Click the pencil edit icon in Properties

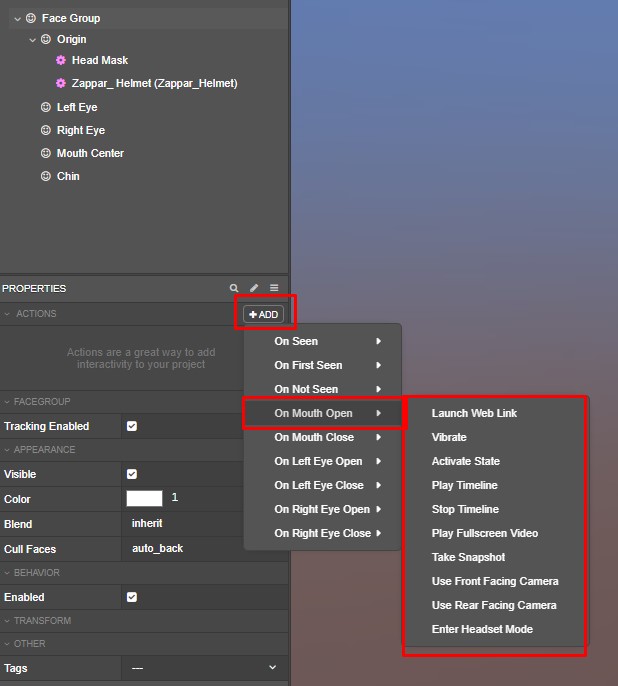point(254,288)
